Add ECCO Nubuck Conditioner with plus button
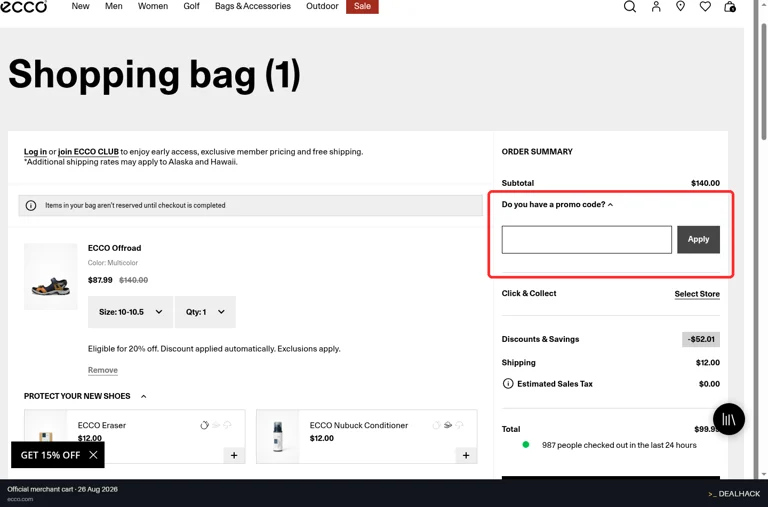The width and height of the screenshot is (768, 507). (466, 456)
